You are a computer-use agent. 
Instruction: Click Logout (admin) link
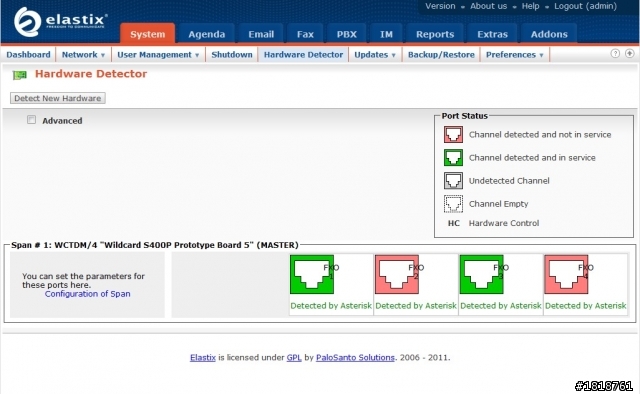pyautogui.click(x=585, y=6)
